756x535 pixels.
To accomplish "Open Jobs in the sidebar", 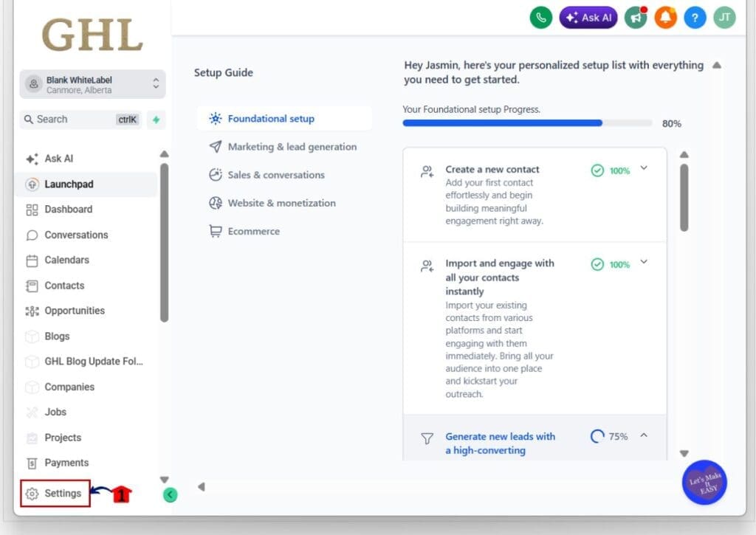I will 86,412.
